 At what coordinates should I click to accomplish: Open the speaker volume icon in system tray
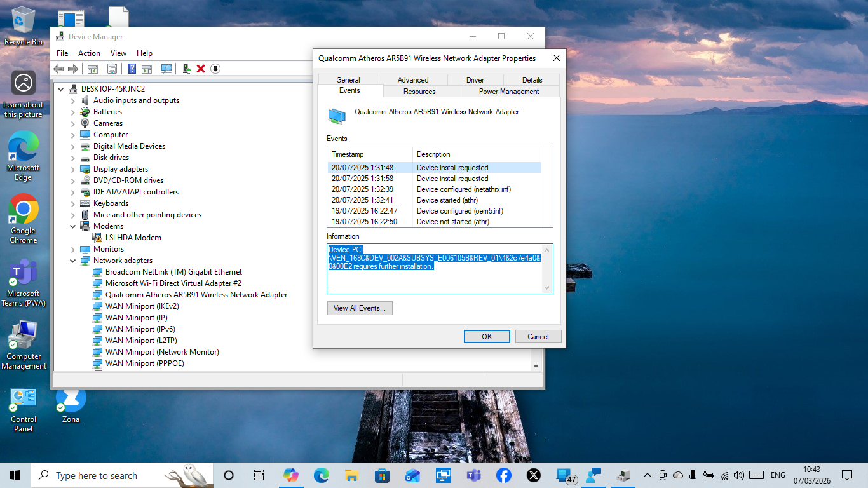pos(738,475)
